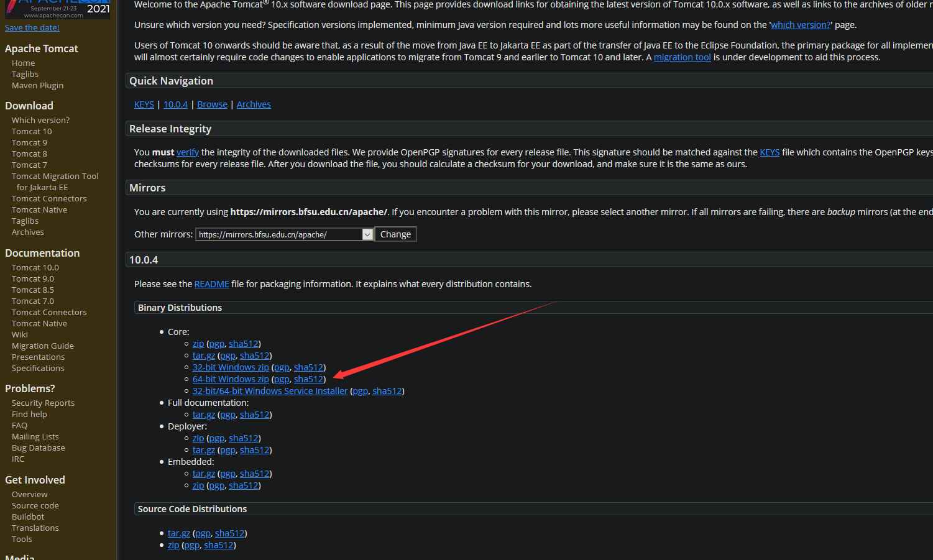Open the README link

point(212,284)
